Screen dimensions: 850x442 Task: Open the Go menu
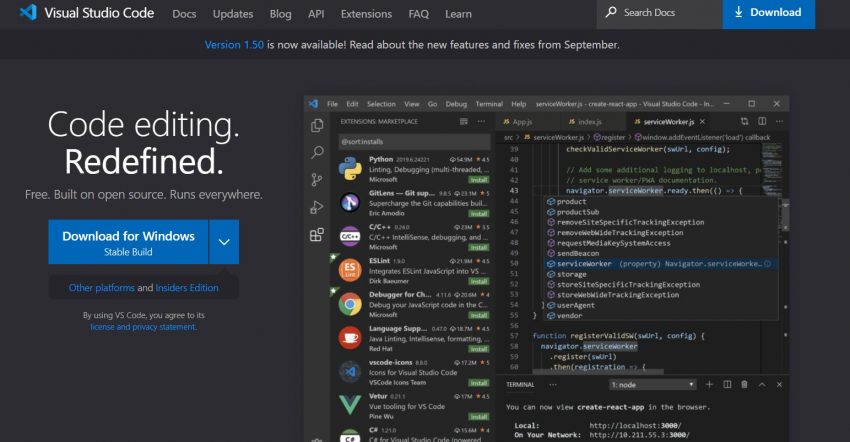432,104
